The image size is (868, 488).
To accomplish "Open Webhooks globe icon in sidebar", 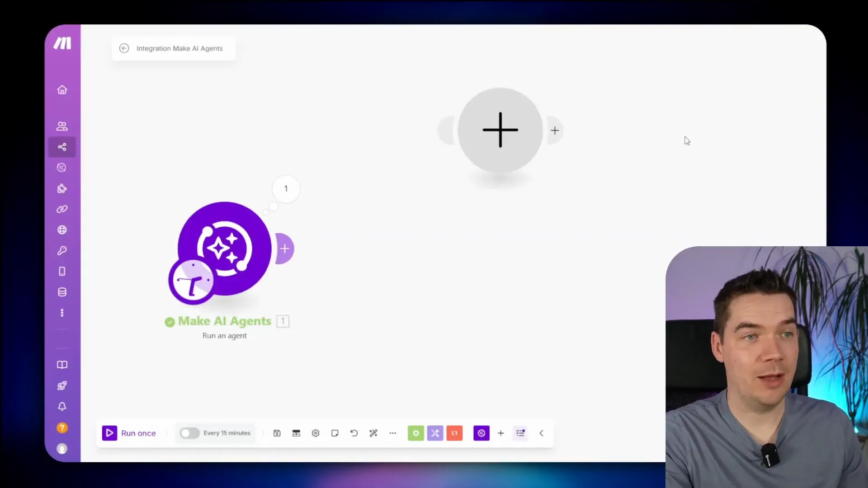I will (x=62, y=230).
